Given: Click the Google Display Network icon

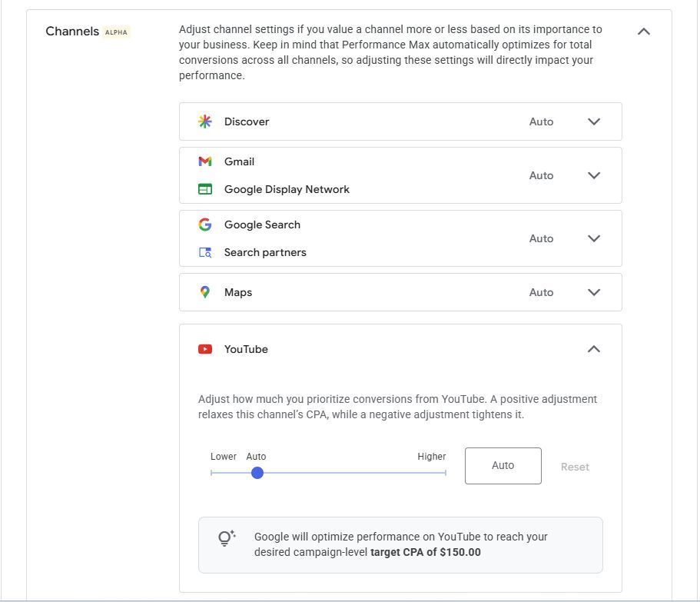Looking at the screenshot, I should 205,189.
